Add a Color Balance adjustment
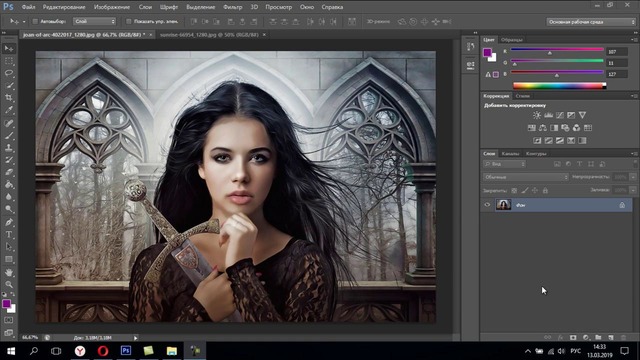640x360 pixels. tap(542, 128)
